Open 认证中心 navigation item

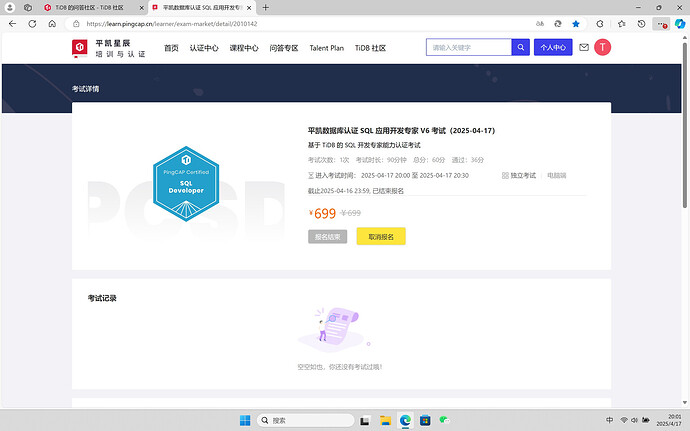pyautogui.click(x=204, y=48)
